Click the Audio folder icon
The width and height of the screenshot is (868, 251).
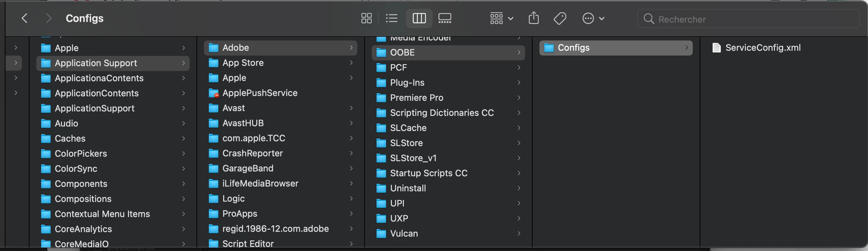pos(46,123)
